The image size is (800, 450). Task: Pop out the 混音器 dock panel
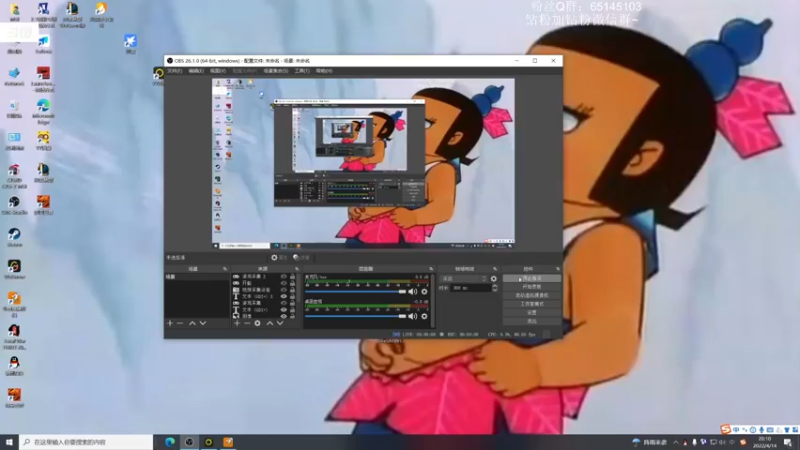point(431,269)
